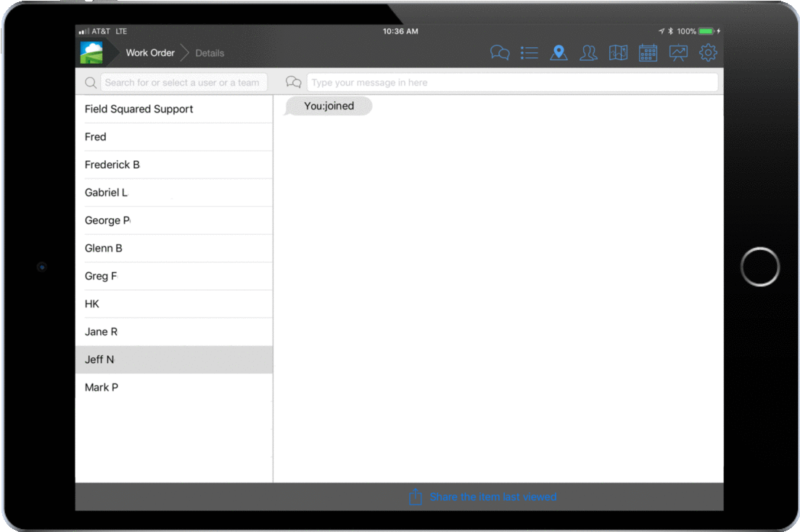This screenshot has height=532, width=800.
Task: Click the search magnifier icon
Action: pos(90,82)
